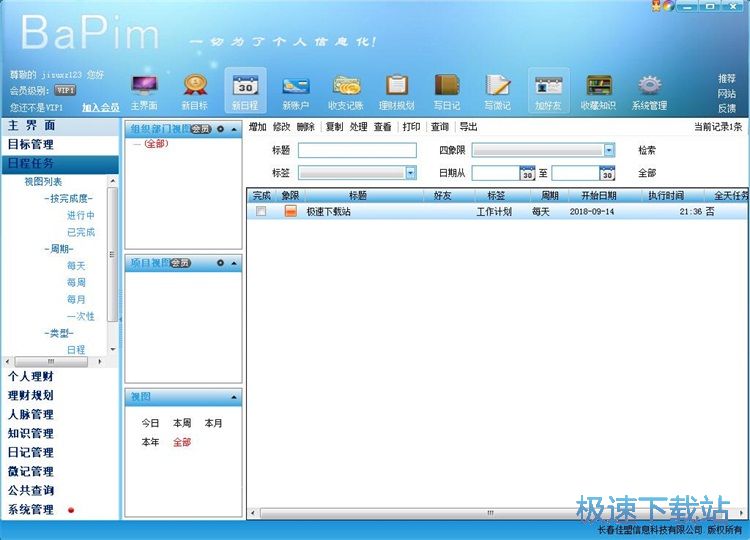Viewport: 750px width, 540px height.
Task: Collapse the 视图 panel
Action: click(234, 397)
